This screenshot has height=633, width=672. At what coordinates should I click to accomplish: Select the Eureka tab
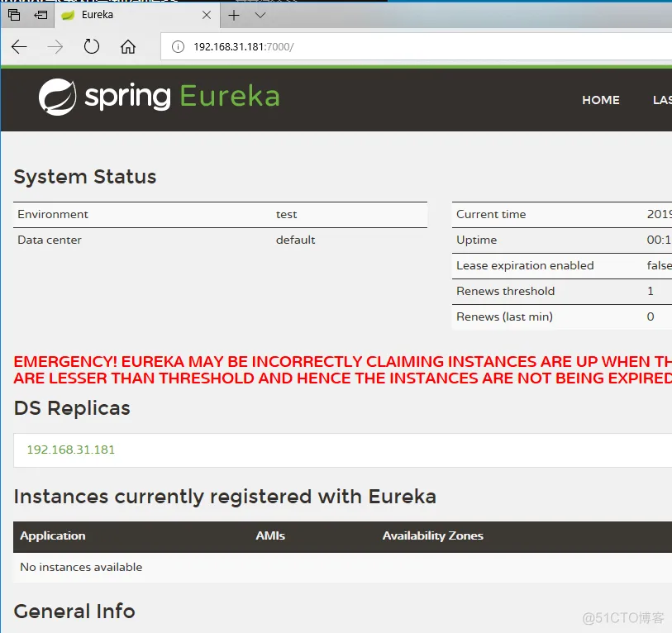coord(137,15)
